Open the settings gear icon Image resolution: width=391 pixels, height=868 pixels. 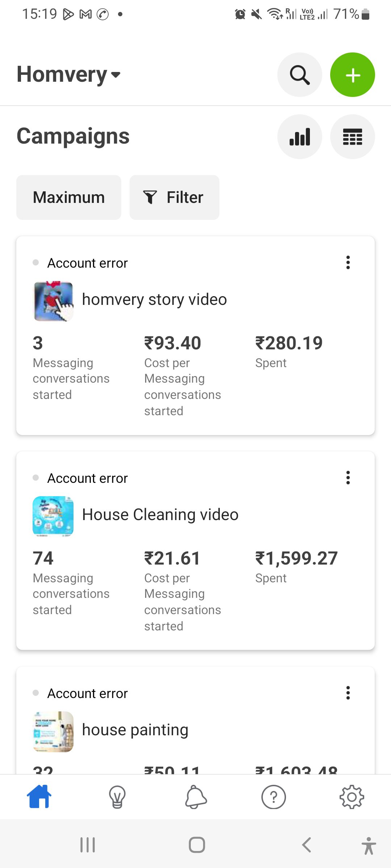[x=352, y=797]
